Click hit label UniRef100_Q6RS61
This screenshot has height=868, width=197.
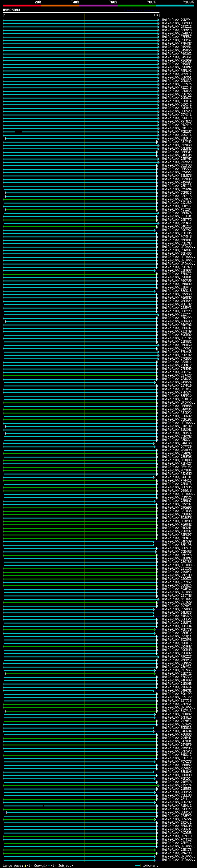[177, 78]
